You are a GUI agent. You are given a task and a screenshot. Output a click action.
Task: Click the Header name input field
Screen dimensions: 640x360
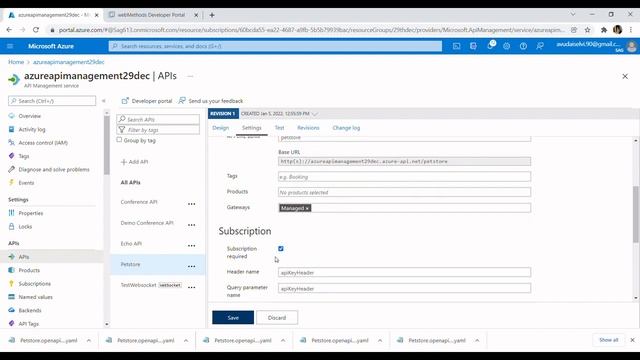(404, 272)
